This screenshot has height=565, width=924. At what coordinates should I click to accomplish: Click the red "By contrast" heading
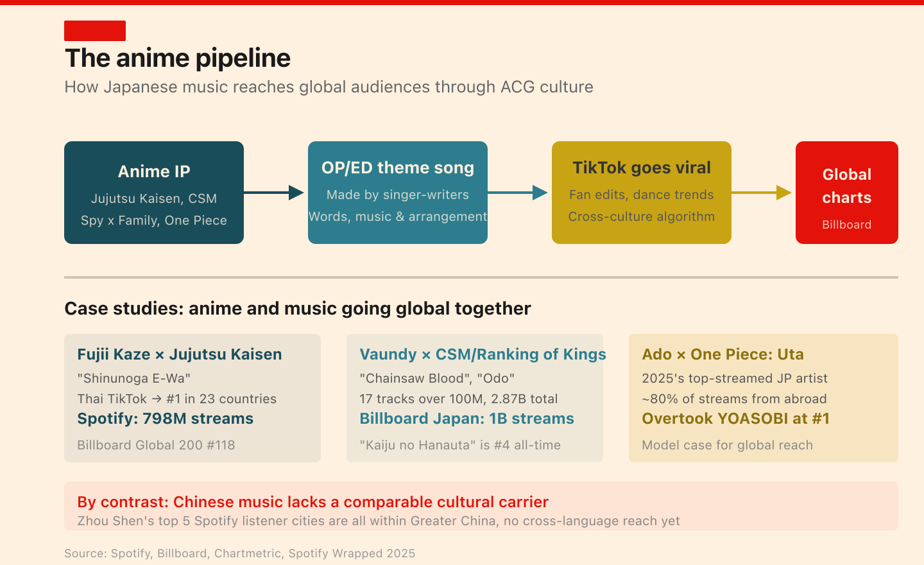point(313,502)
